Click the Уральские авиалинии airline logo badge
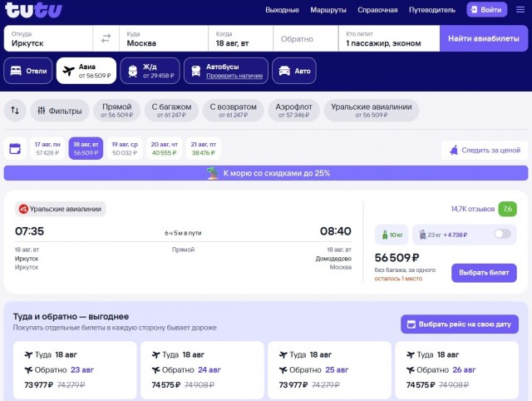The image size is (532, 401). (x=23, y=209)
